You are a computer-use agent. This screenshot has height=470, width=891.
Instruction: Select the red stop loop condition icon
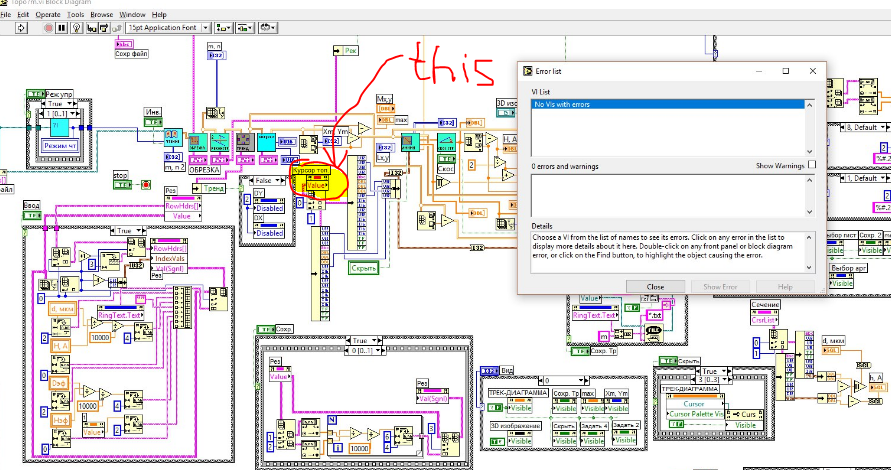[146, 184]
